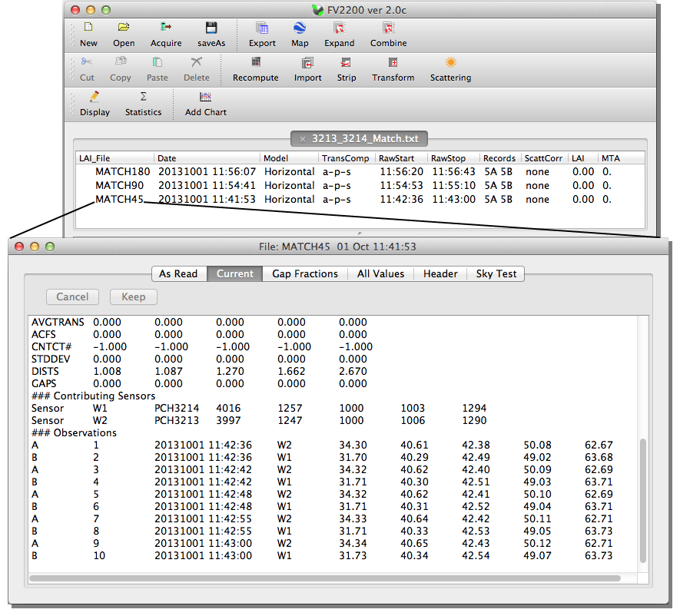Open the Export function
The height and width of the screenshot is (616, 680).
tap(261, 34)
